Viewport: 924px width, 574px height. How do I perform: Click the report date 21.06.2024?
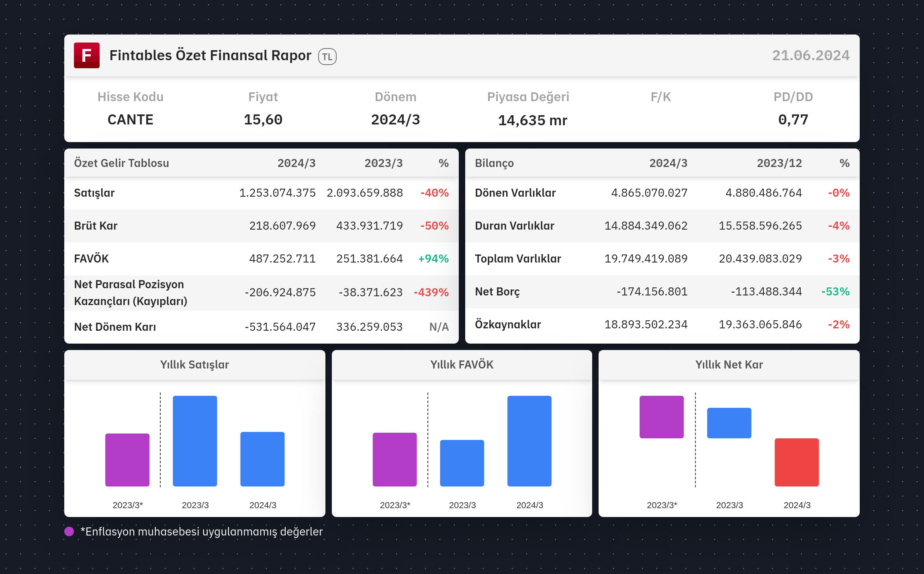click(811, 55)
